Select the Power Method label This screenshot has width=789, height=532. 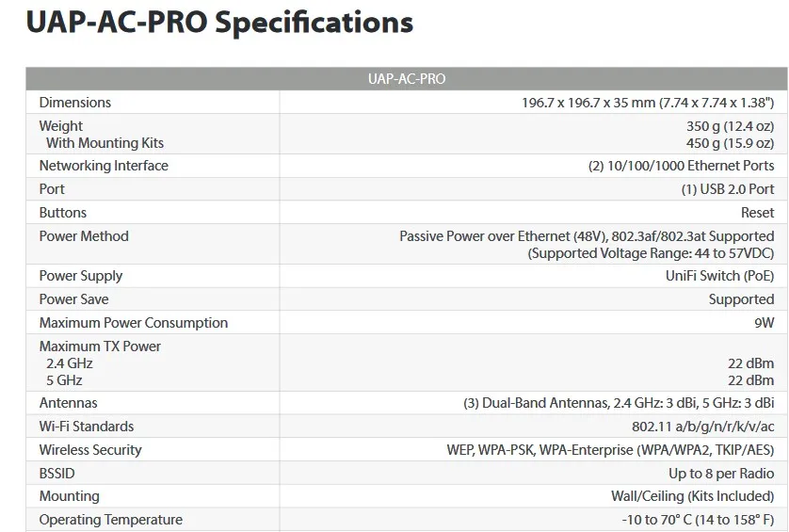coord(84,236)
